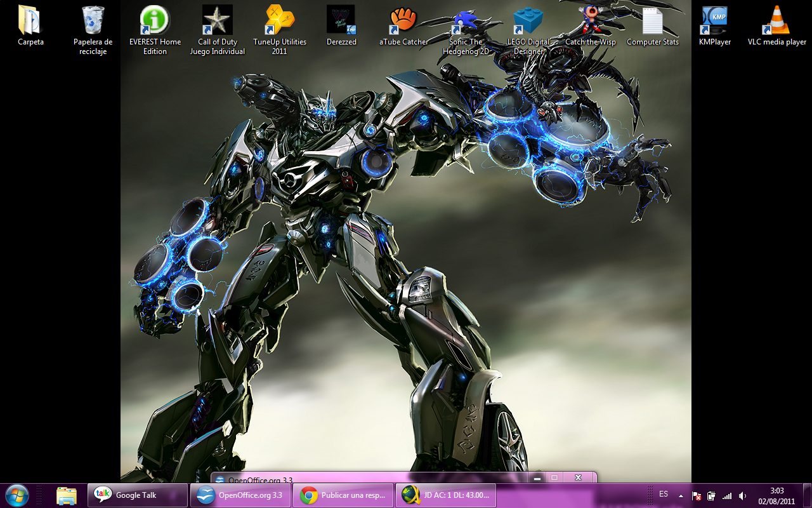The image size is (812, 508).
Task: Launch EVEREST Home Edition
Action: (154, 19)
